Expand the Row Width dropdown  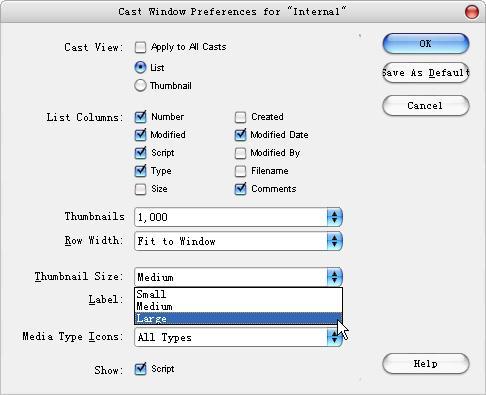(x=334, y=241)
